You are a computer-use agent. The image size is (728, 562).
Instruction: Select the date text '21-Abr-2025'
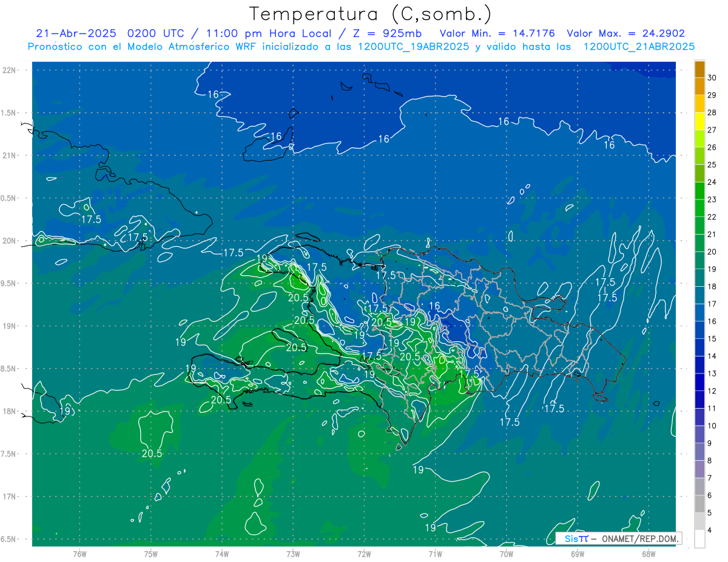pos(77,33)
